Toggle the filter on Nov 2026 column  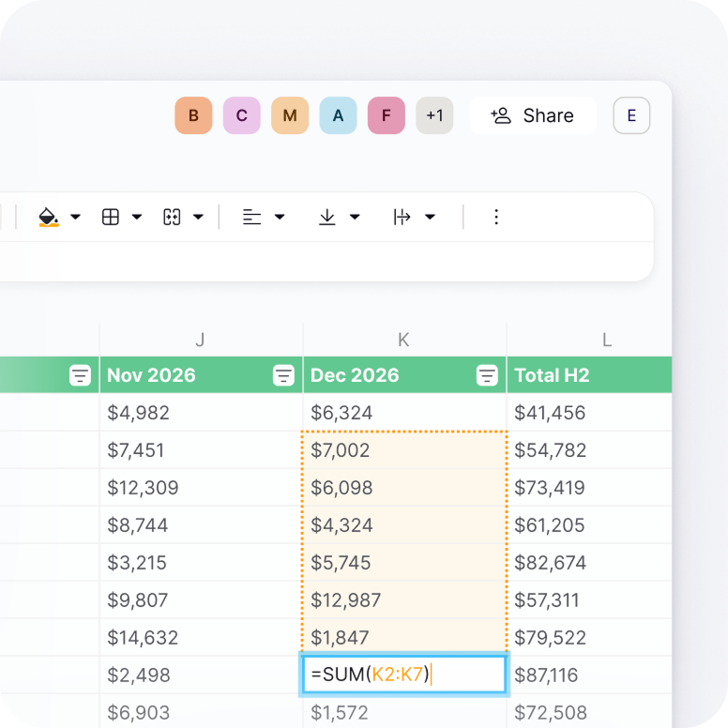(283, 375)
